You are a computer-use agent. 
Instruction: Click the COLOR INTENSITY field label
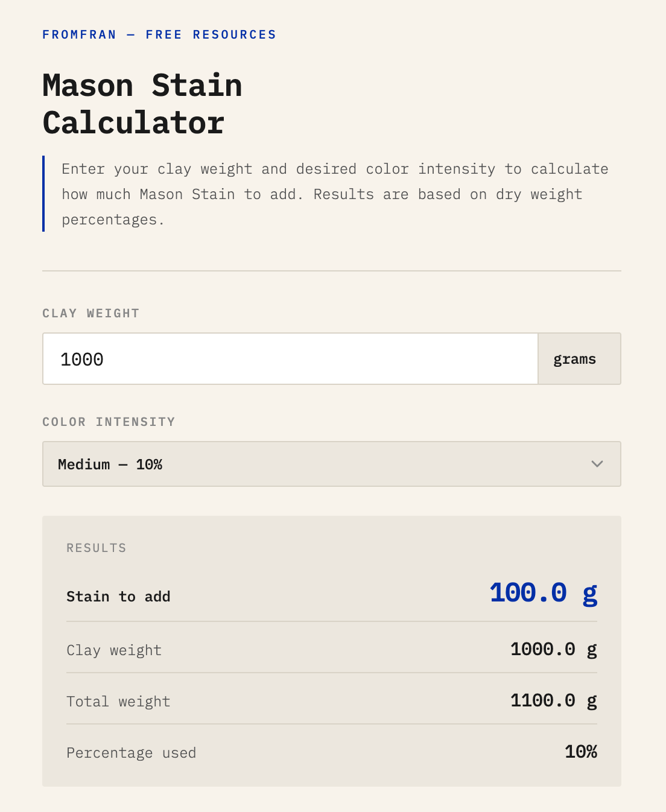pos(108,422)
